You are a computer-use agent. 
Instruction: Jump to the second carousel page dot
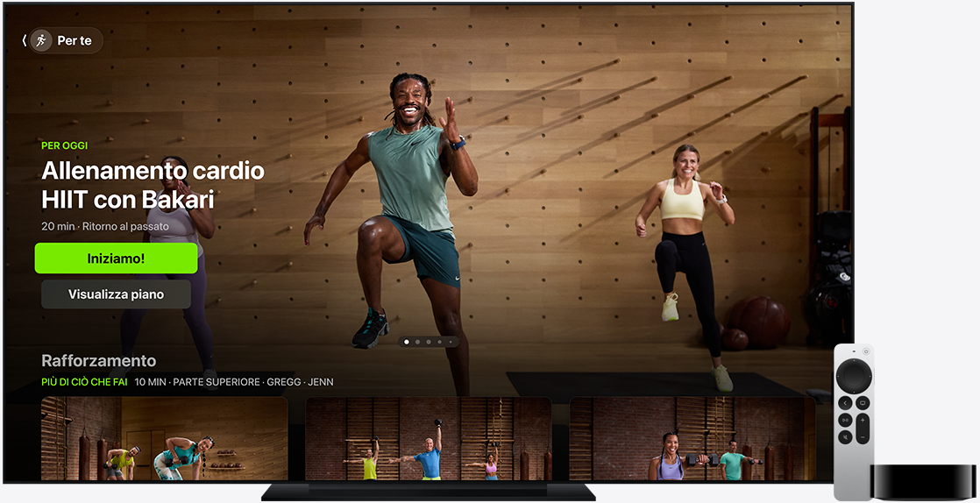click(x=417, y=342)
